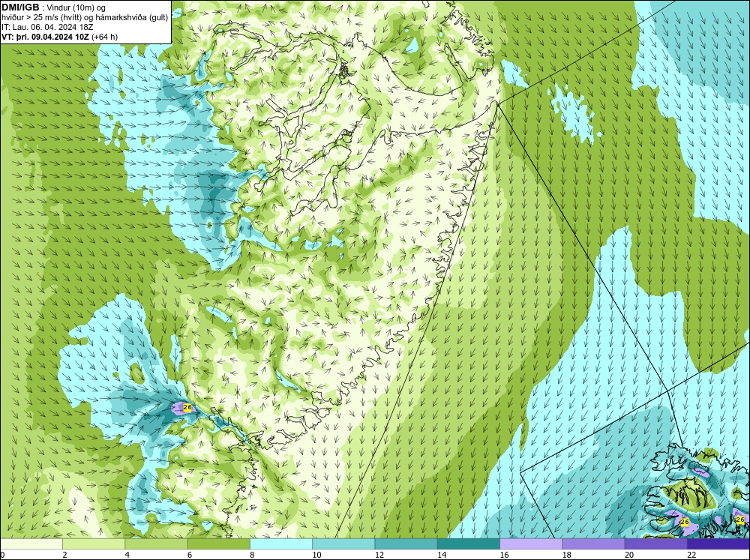Click the 'DMI/IGB' title text
The width and height of the screenshot is (750, 560).
[x=20, y=7]
